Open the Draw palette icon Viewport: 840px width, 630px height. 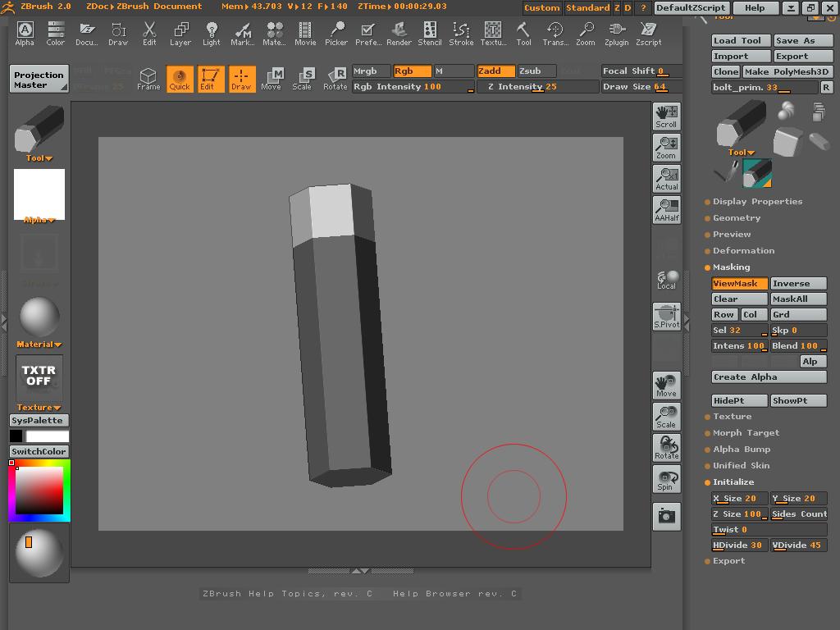pos(118,34)
